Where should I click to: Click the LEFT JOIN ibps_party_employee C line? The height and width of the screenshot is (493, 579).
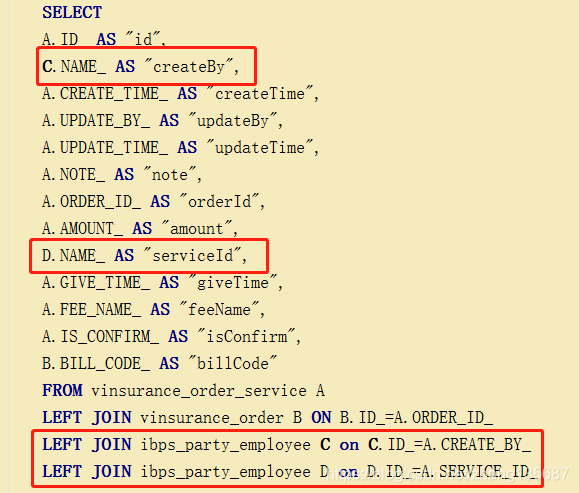[287, 445]
